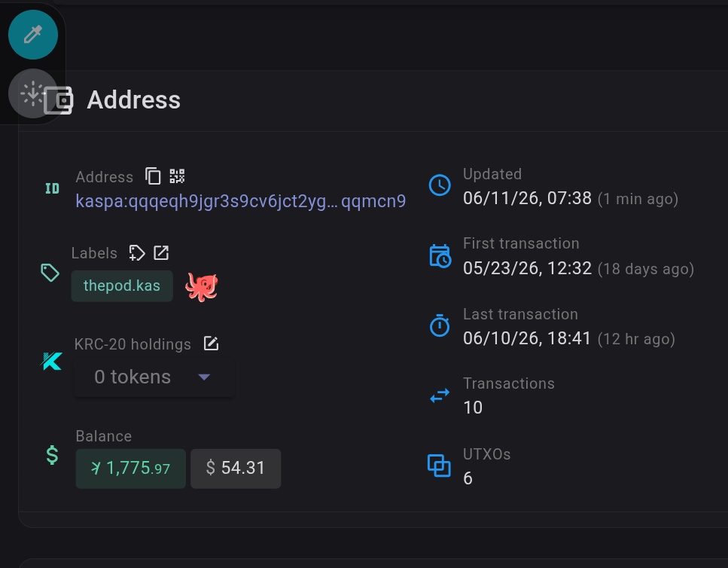Click the UTXOs count 6
728x568 pixels.
[468, 478]
